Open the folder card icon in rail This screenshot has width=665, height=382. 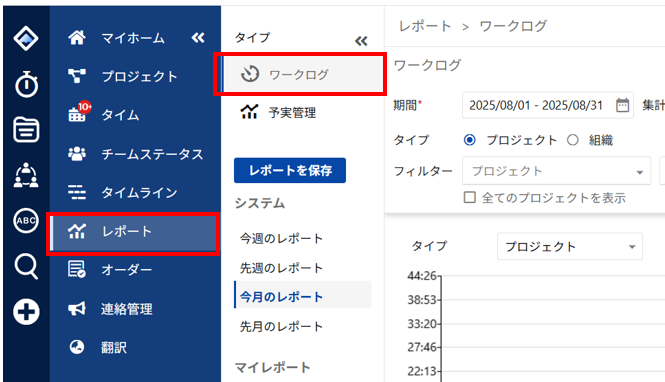click(x=26, y=130)
